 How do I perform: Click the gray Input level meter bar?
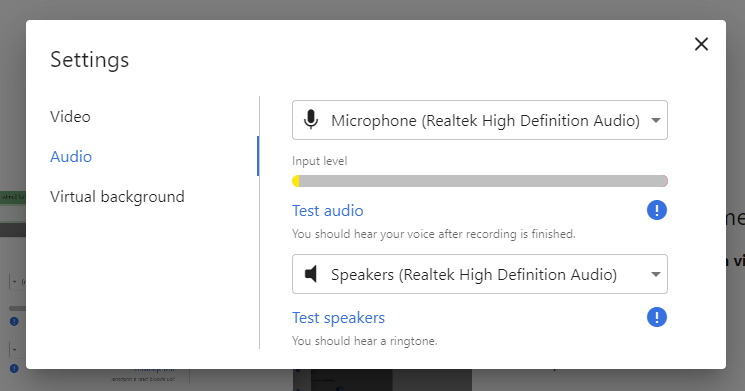[480, 181]
